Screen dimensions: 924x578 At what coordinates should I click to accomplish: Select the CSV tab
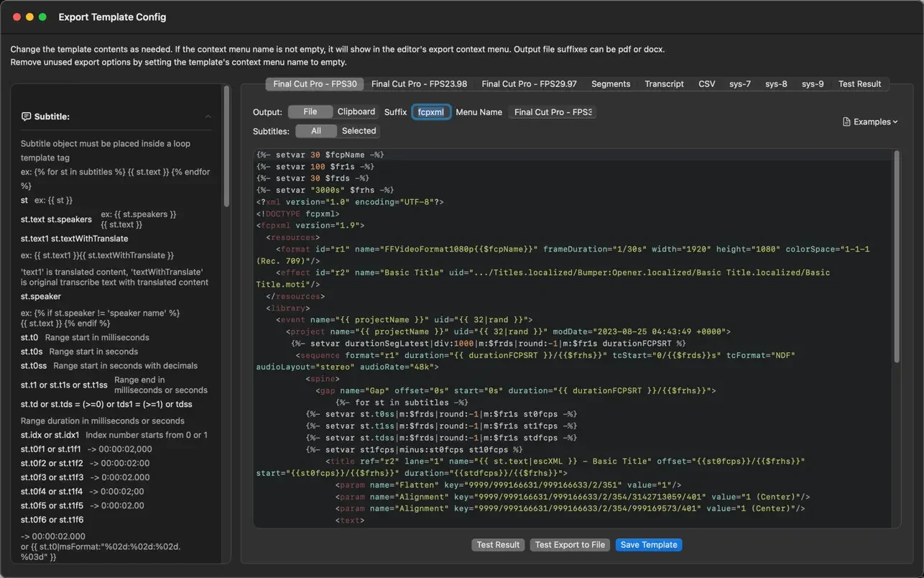(706, 84)
